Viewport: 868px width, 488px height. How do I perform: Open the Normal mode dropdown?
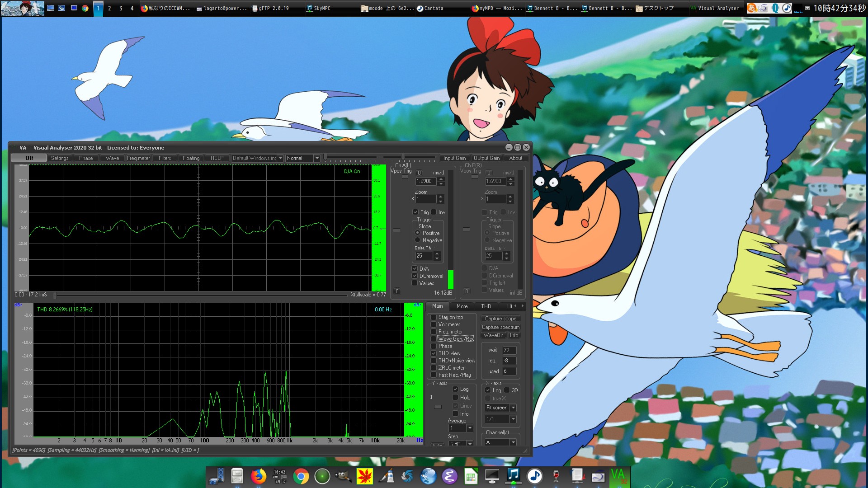[317, 158]
